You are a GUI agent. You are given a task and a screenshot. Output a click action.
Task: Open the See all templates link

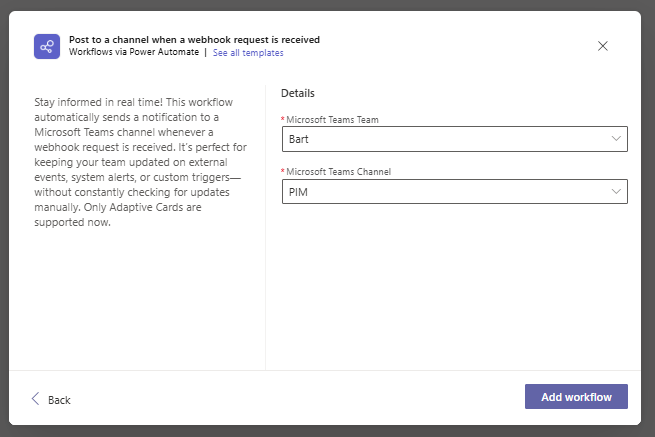248,53
